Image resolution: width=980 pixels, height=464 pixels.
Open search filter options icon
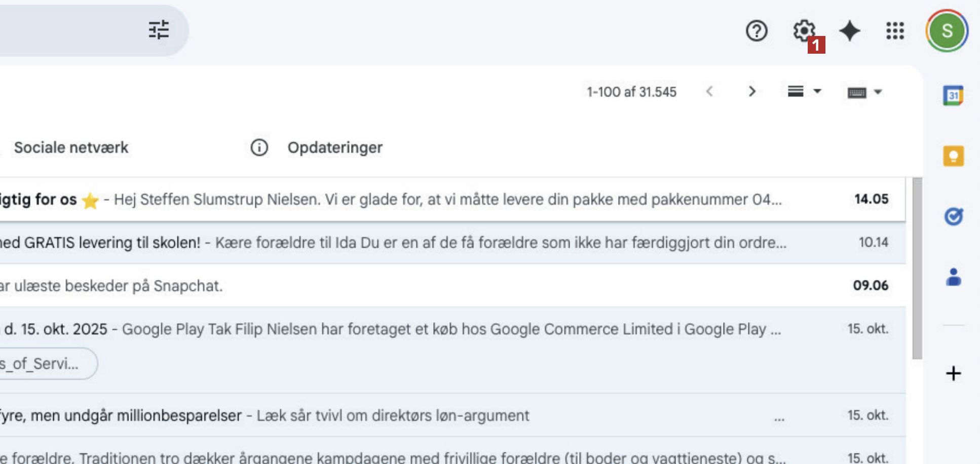tap(159, 30)
